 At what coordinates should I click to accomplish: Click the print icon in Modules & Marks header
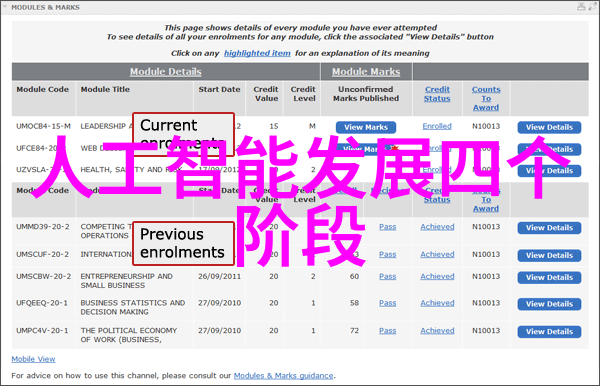click(x=581, y=6)
